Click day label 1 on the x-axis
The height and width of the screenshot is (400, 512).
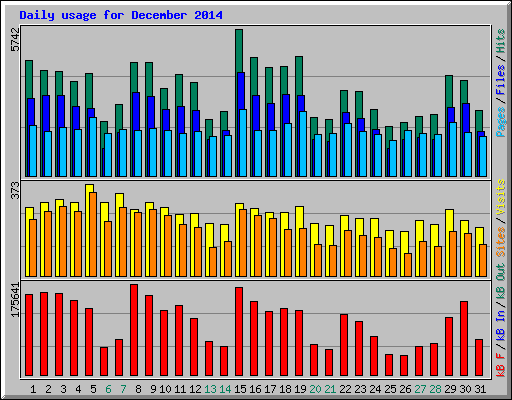(33, 389)
